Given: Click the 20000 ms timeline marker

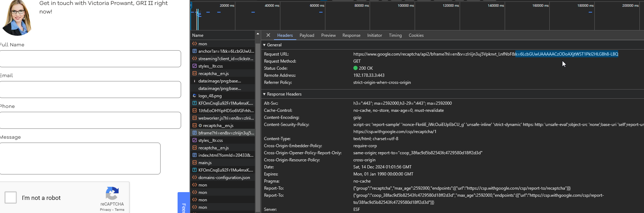Looking at the screenshot, I should click(x=227, y=6).
